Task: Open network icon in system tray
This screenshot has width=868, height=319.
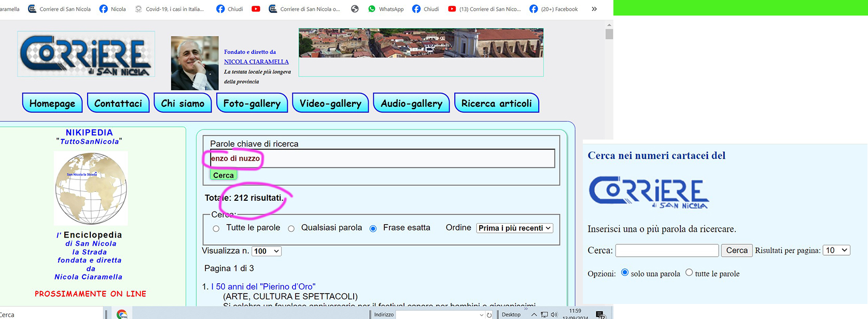Action: (x=544, y=315)
